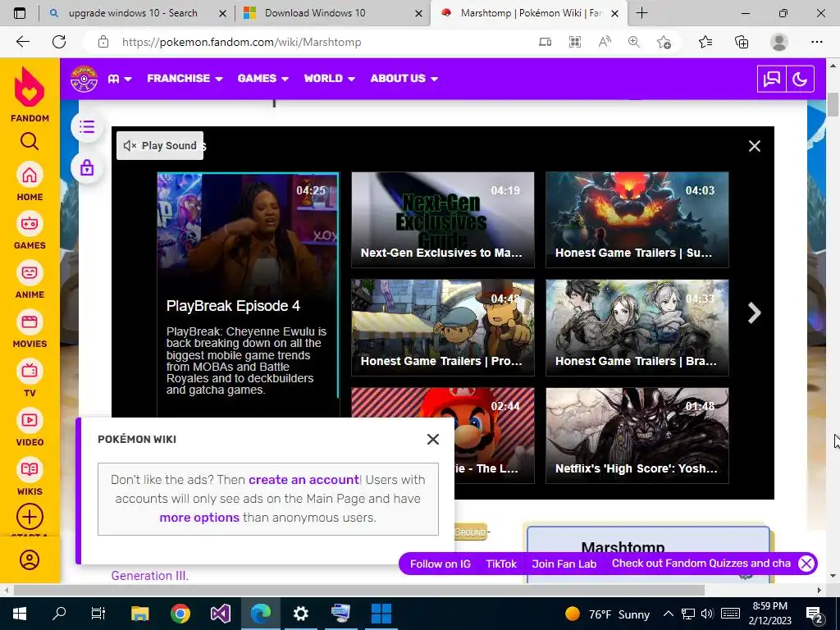The image size is (840, 630).
Task: Open the Anime section icon
Action: [x=30, y=272]
